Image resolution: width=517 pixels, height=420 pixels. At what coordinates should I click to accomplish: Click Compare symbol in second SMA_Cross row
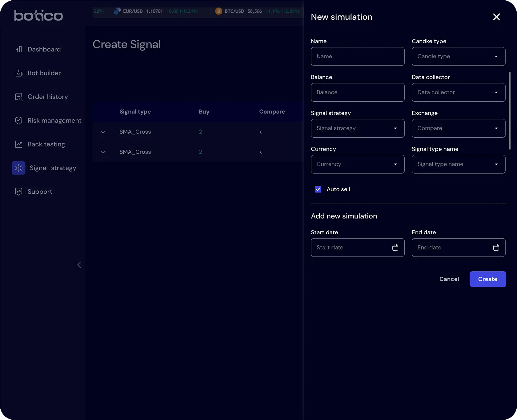(261, 152)
